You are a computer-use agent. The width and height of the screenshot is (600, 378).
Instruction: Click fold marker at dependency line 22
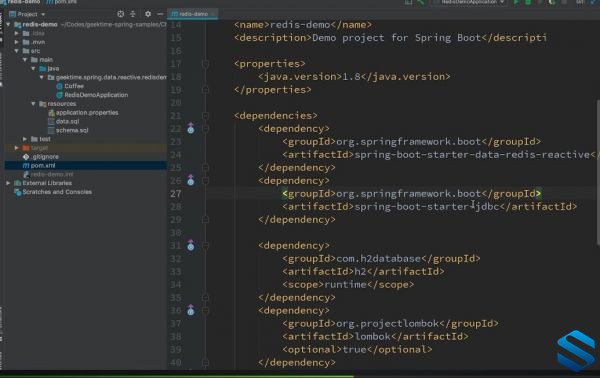tap(205, 129)
